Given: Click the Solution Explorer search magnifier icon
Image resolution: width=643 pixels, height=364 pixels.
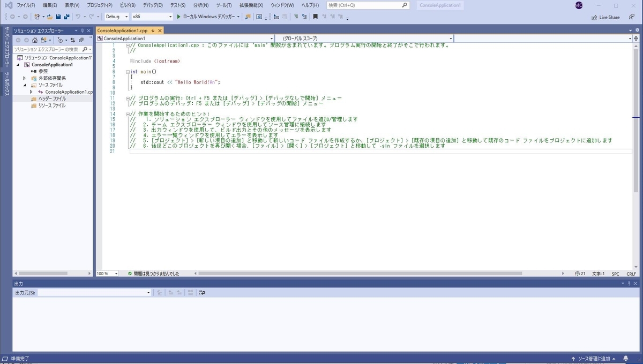Looking at the screenshot, I should (x=85, y=49).
